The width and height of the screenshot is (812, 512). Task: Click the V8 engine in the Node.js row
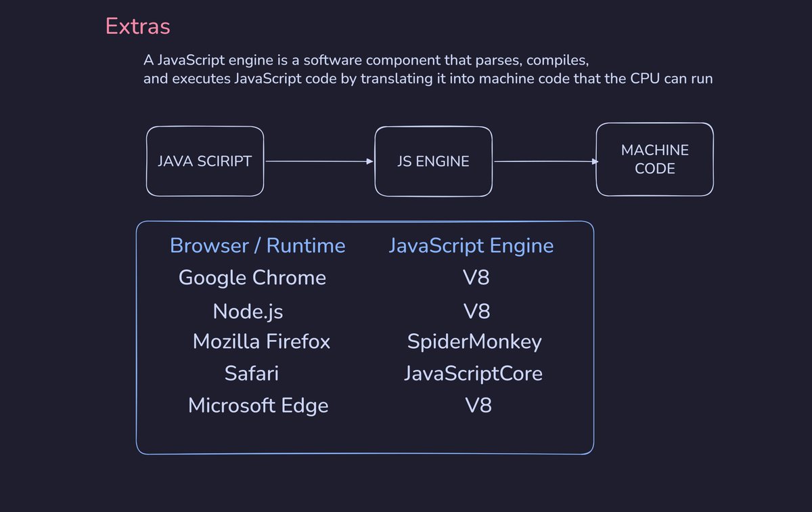pyautogui.click(x=478, y=312)
